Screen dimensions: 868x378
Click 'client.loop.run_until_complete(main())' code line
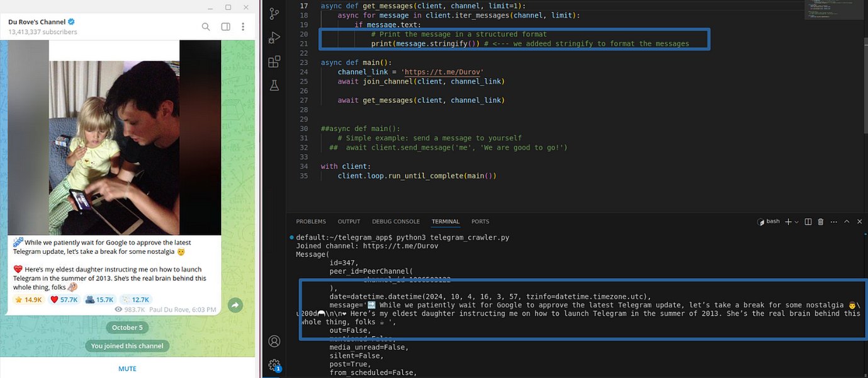(417, 176)
